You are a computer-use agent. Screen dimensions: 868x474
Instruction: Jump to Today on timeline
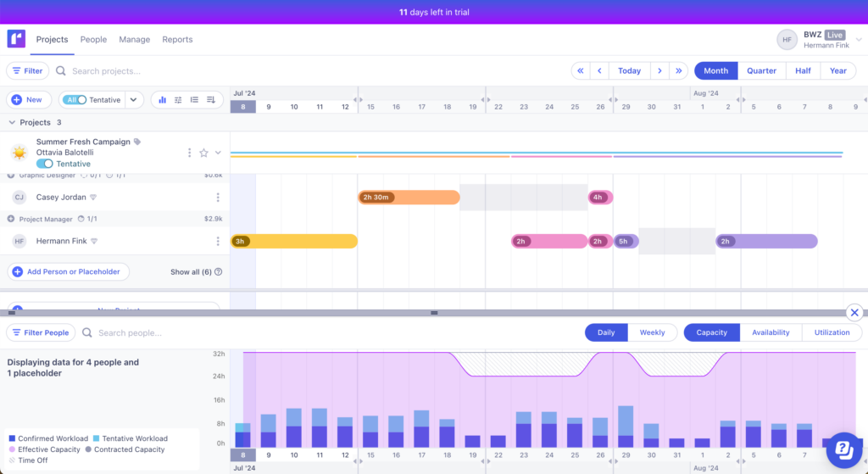tap(630, 71)
